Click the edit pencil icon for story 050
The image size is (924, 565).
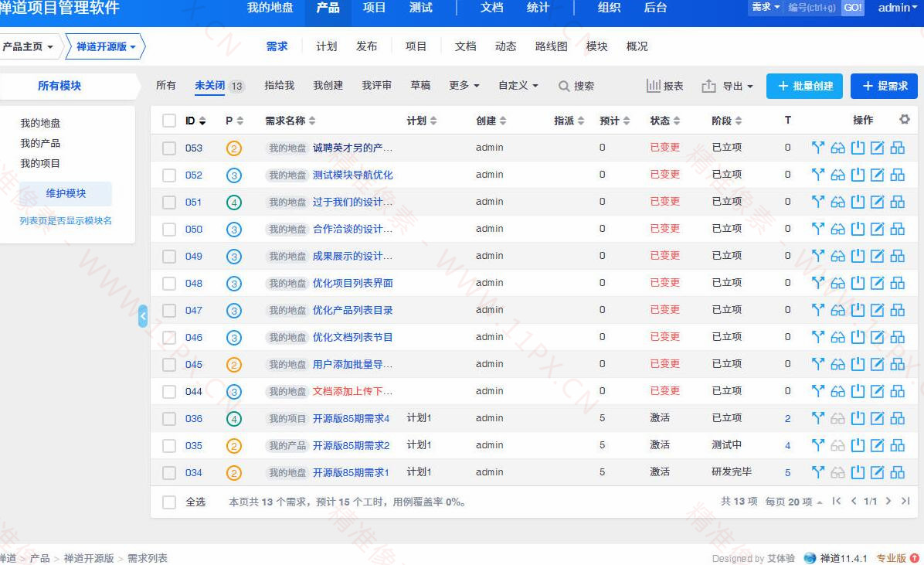coord(878,229)
